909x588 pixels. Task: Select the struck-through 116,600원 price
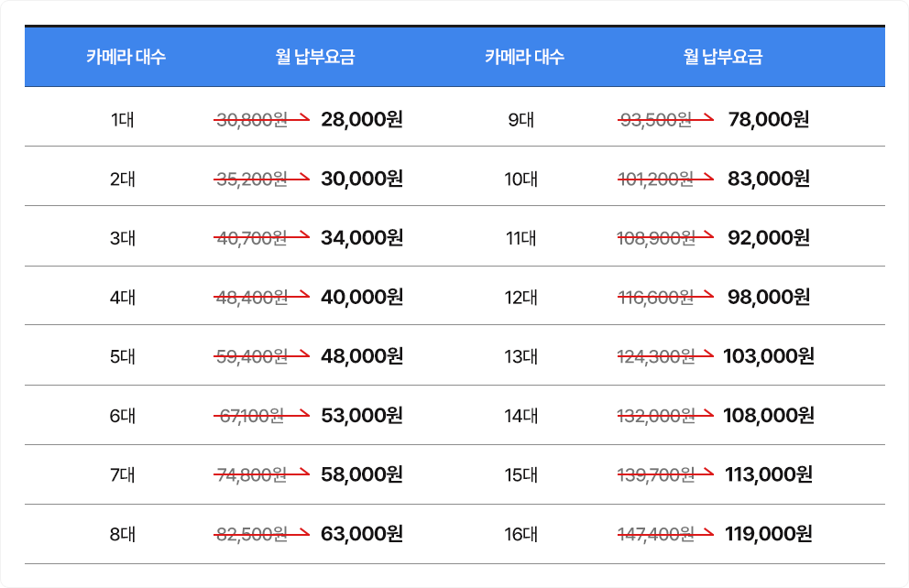point(656,297)
